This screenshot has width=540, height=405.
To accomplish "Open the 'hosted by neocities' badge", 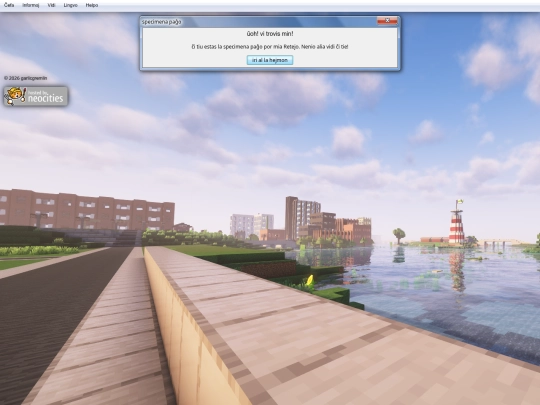I will pyautogui.click(x=36, y=96).
